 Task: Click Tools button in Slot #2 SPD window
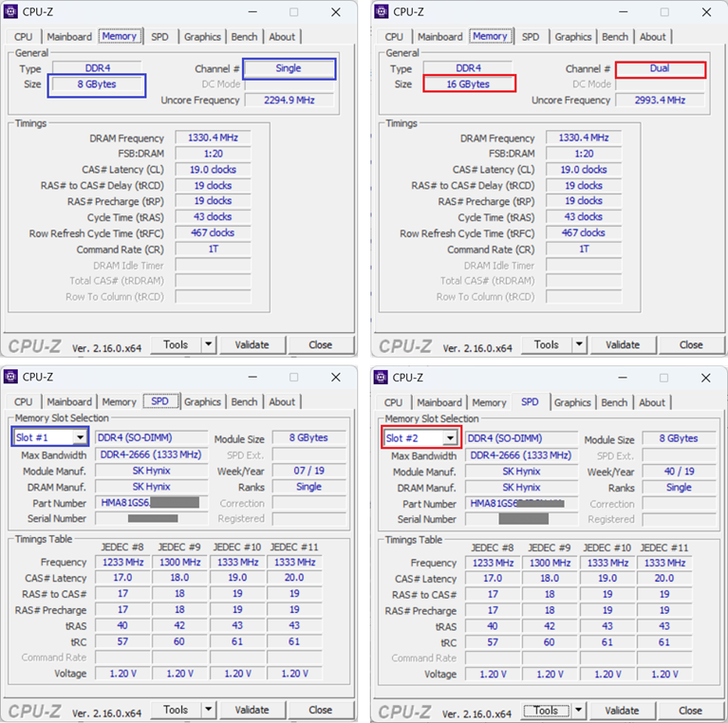(x=546, y=710)
